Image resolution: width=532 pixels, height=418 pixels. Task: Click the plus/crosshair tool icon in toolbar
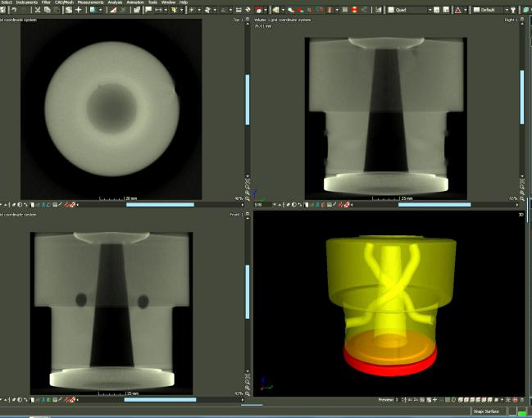click(79, 10)
